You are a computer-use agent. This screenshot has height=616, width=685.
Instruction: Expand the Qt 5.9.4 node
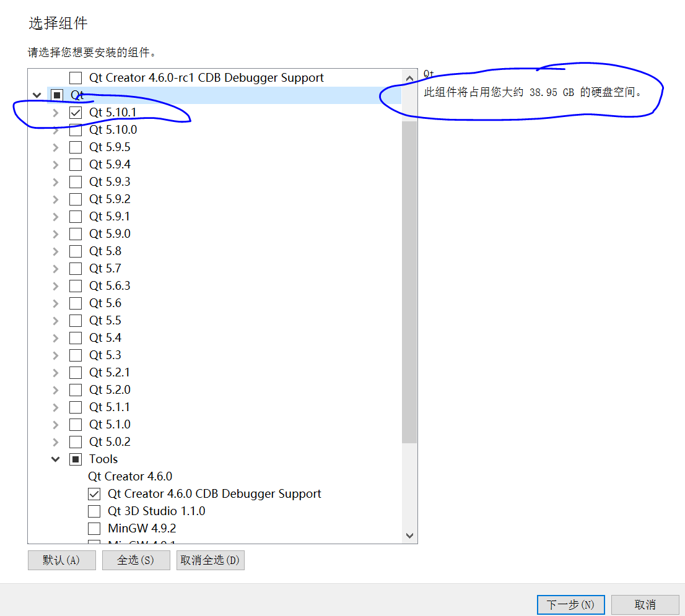[56, 165]
